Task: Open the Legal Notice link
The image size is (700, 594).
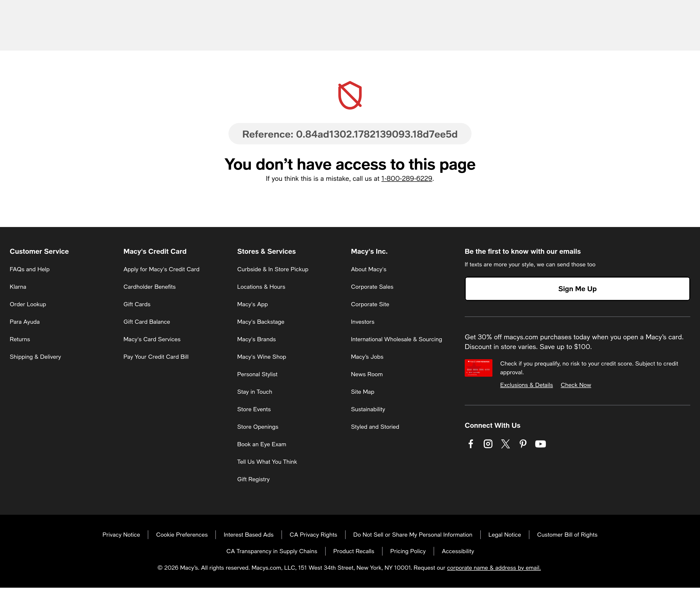Action: click(x=504, y=534)
